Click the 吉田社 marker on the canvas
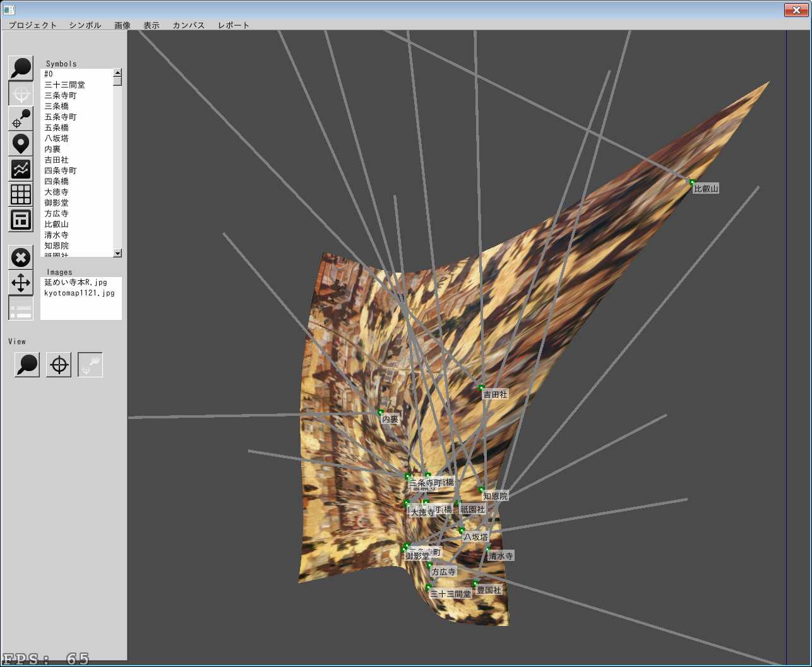Viewport: 812px width, 667px height. 481,388
